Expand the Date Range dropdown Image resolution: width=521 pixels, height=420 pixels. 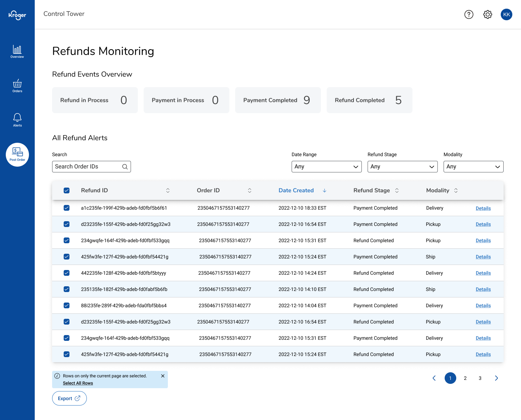point(326,167)
